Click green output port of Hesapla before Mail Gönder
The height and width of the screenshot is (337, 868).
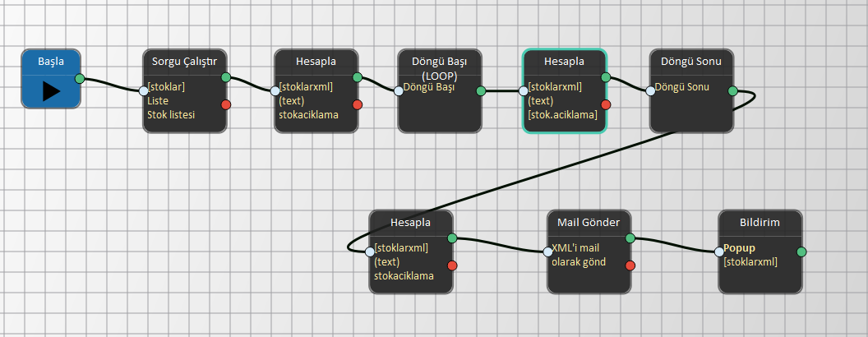coord(452,238)
